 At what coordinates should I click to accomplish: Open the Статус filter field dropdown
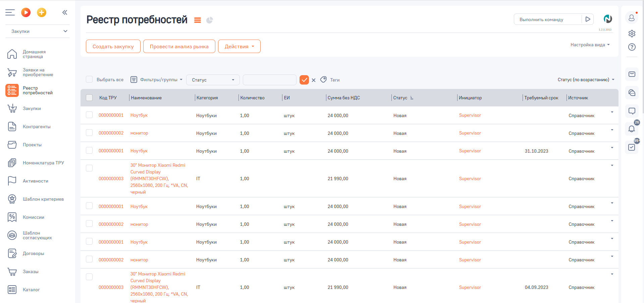click(x=213, y=80)
